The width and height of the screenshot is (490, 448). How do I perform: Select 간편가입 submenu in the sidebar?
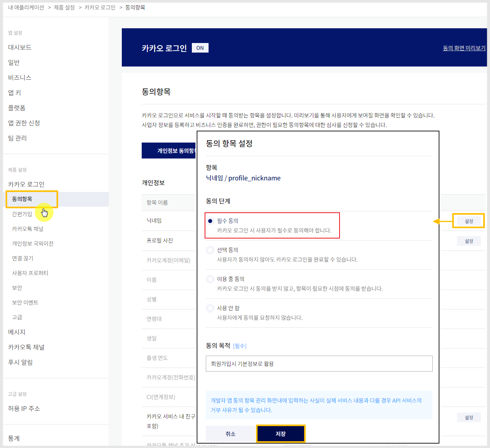(22, 214)
